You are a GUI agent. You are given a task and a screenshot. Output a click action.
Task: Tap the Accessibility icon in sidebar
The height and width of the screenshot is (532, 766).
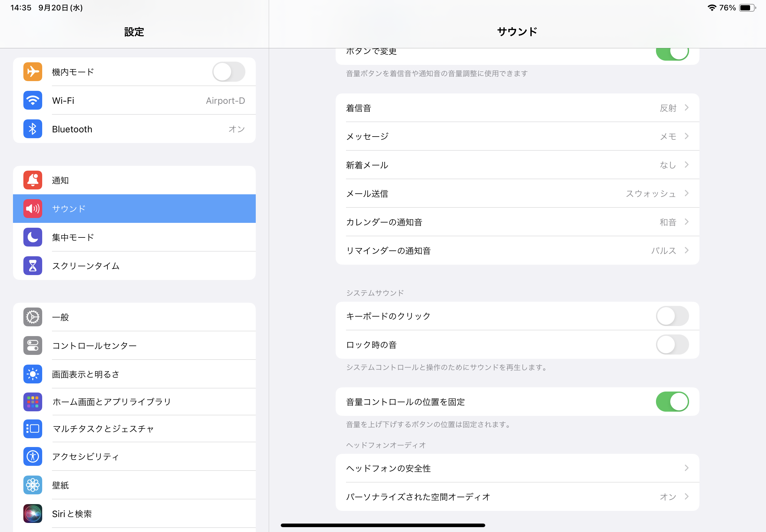pyautogui.click(x=33, y=456)
